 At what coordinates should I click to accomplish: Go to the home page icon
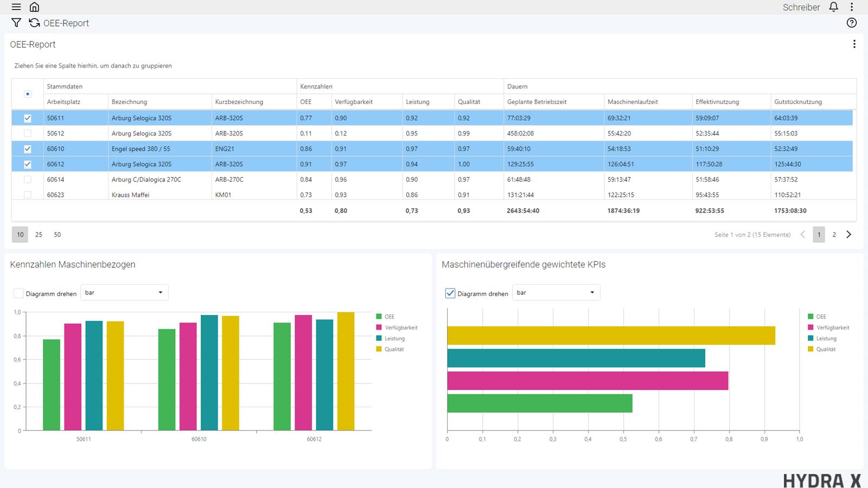[34, 7]
